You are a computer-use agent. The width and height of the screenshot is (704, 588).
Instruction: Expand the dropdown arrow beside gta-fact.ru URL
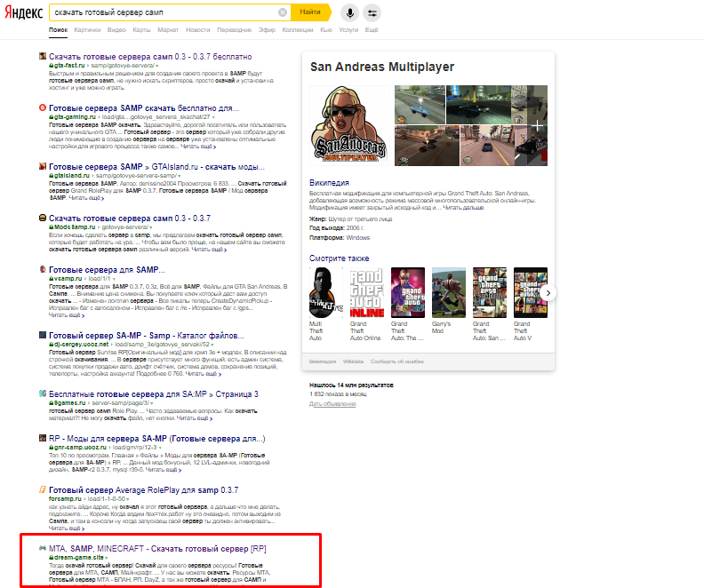pyautogui.click(x=157, y=66)
